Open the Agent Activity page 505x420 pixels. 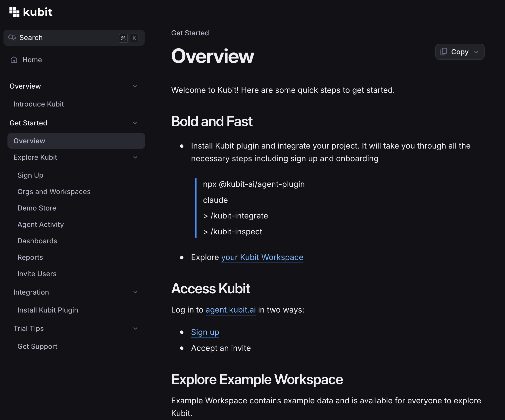tap(41, 224)
